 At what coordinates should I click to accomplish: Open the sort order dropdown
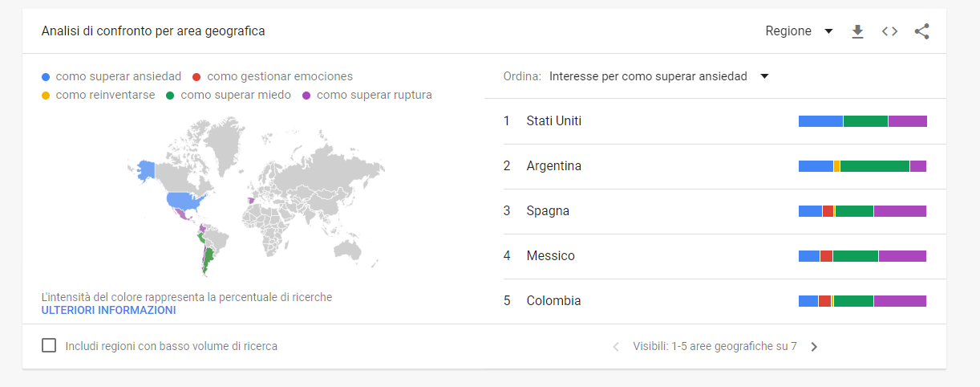(x=658, y=76)
